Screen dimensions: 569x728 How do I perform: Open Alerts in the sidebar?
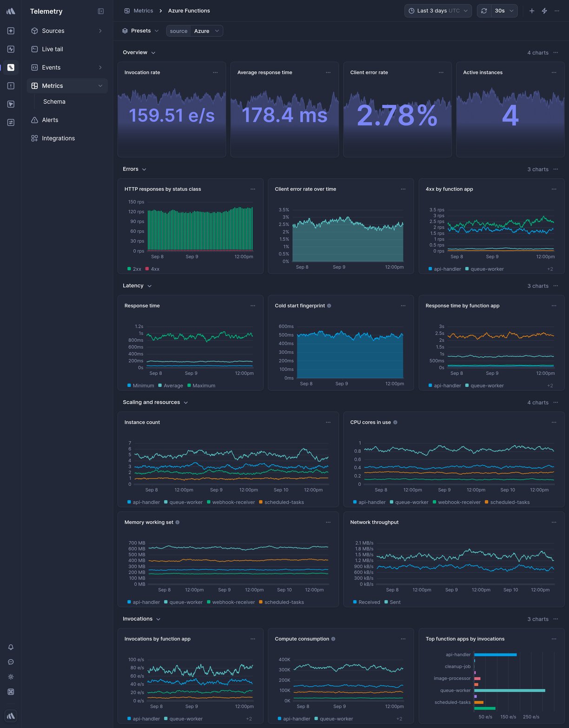pos(67,120)
